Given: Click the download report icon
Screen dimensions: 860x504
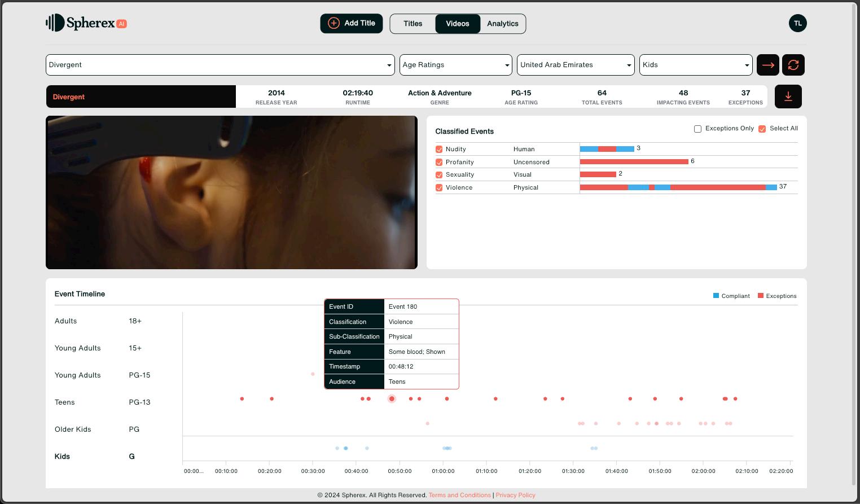Looking at the screenshot, I should 788,97.
